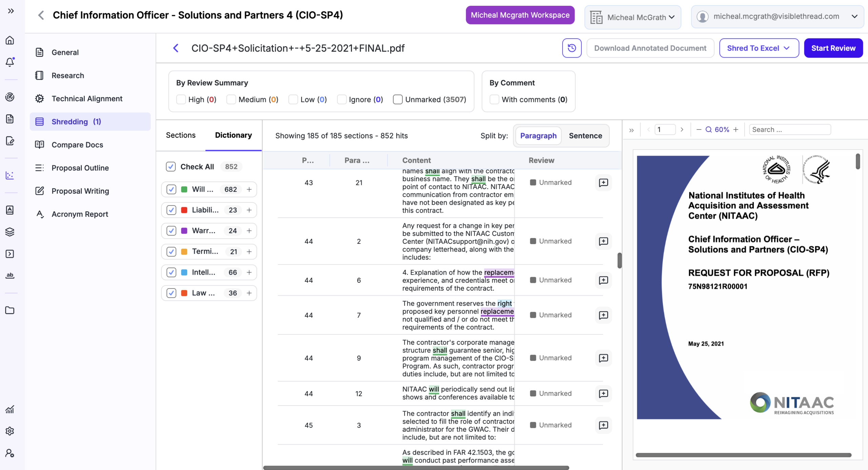The width and height of the screenshot is (868, 470).
Task: Click Download Annotated Document button
Action: (650, 48)
